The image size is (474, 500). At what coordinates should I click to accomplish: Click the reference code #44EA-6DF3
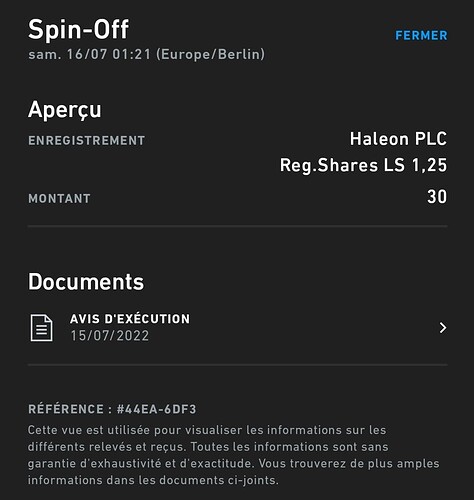click(156, 409)
